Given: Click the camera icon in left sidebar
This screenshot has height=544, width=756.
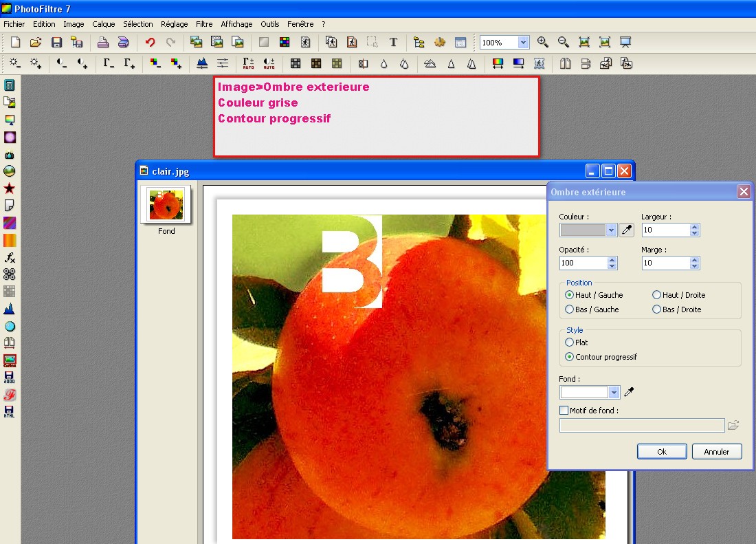Looking at the screenshot, I should coord(9,155).
